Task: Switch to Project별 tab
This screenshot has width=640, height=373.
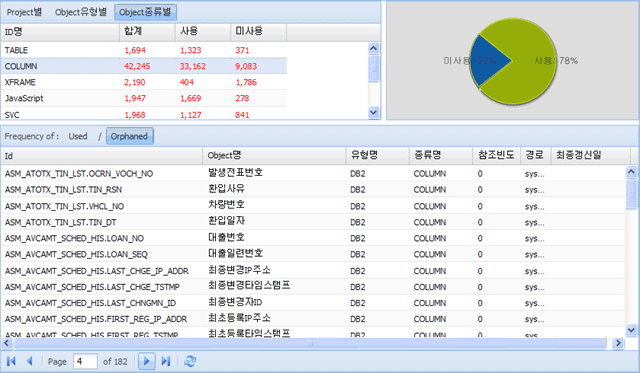Action: tap(24, 12)
